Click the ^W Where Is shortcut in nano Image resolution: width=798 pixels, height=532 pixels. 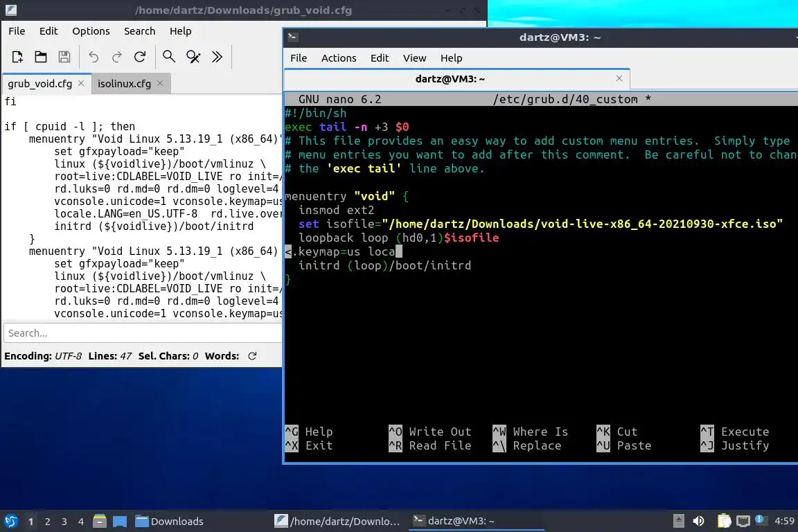tap(531, 432)
